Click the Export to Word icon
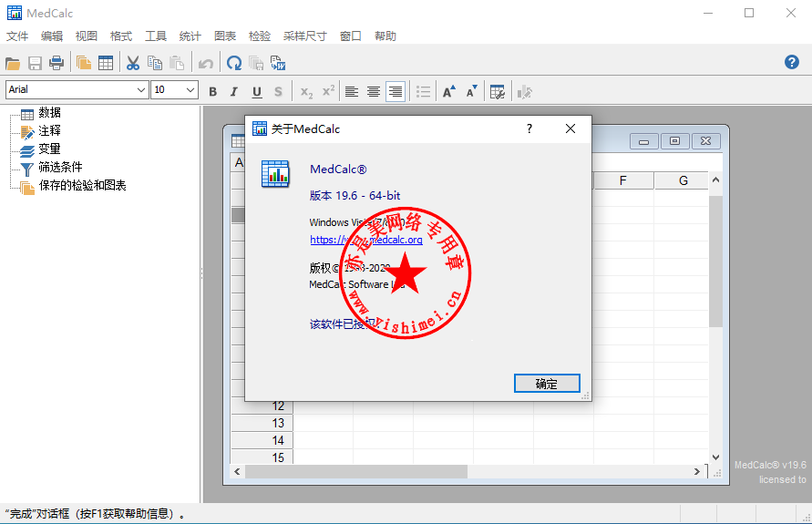The height and width of the screenshot is (524, 812). point(278,63)
